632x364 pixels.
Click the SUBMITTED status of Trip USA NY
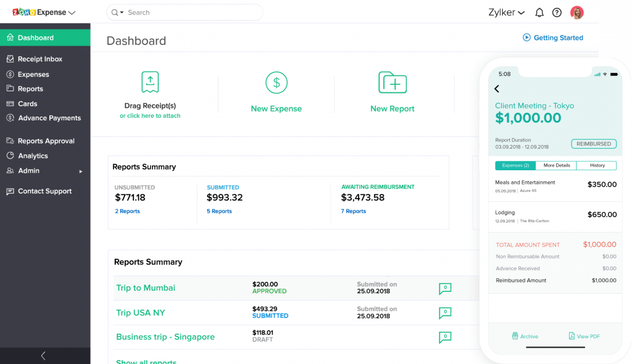coord(270,316)
